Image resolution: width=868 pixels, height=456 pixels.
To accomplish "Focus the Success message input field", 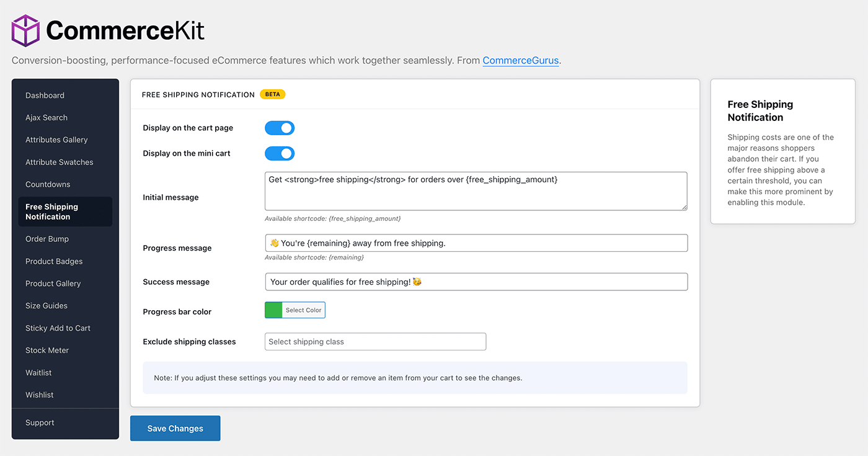I will [476, 282].
